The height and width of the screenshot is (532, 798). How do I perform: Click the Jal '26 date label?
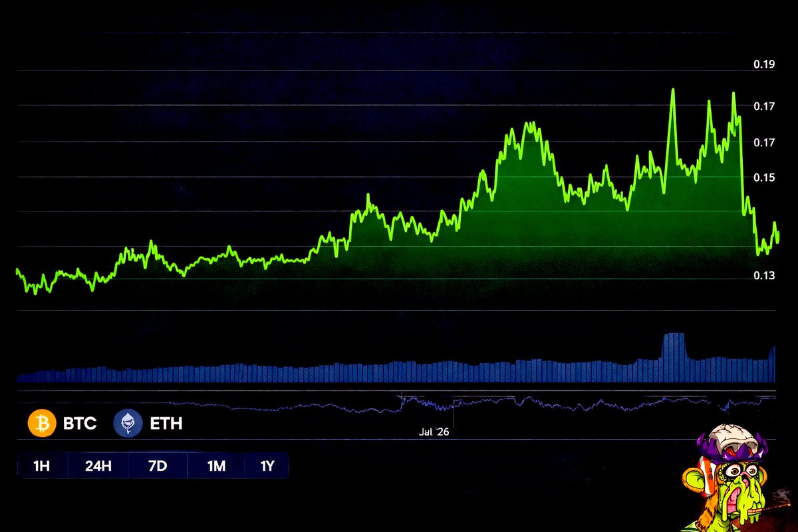click(x=434, y=432)
